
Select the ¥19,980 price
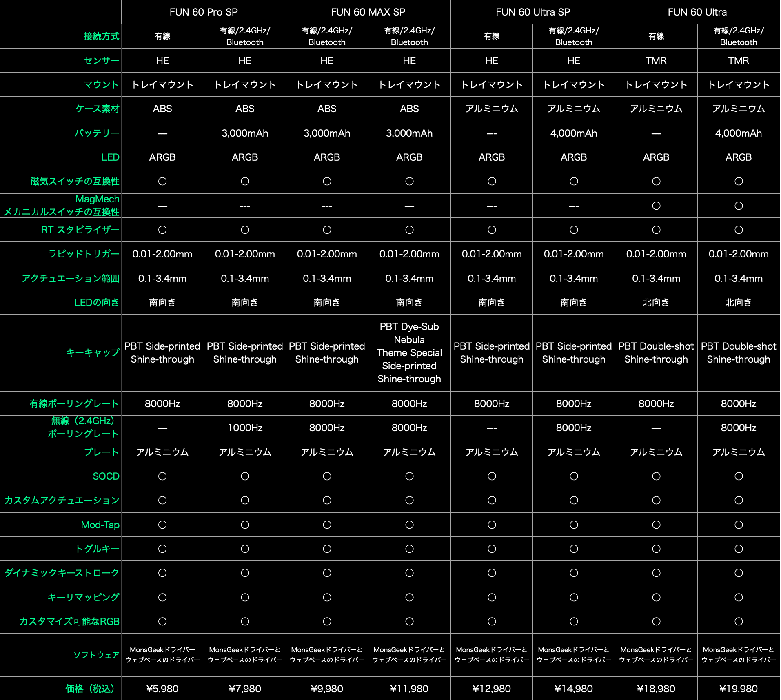pyautogui.click(x=739, y=689)
